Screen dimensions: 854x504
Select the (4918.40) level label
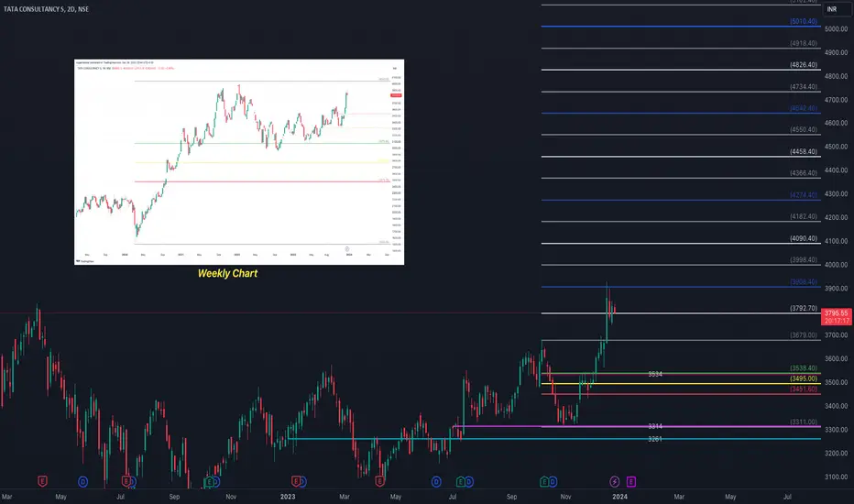coord(804,44)
